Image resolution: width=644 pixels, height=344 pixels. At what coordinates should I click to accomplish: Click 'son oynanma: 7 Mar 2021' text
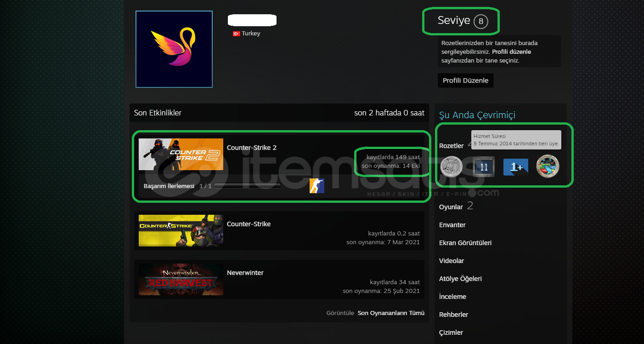pos(383,242)
